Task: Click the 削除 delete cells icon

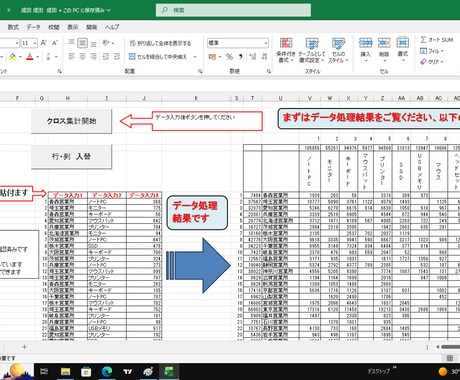Action: click(x=384, y=43)
